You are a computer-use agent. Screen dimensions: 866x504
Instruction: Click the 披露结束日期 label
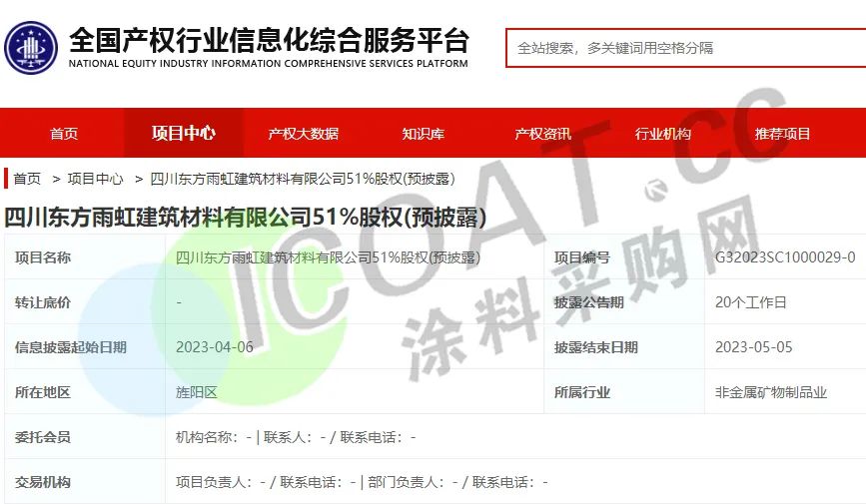596,347
